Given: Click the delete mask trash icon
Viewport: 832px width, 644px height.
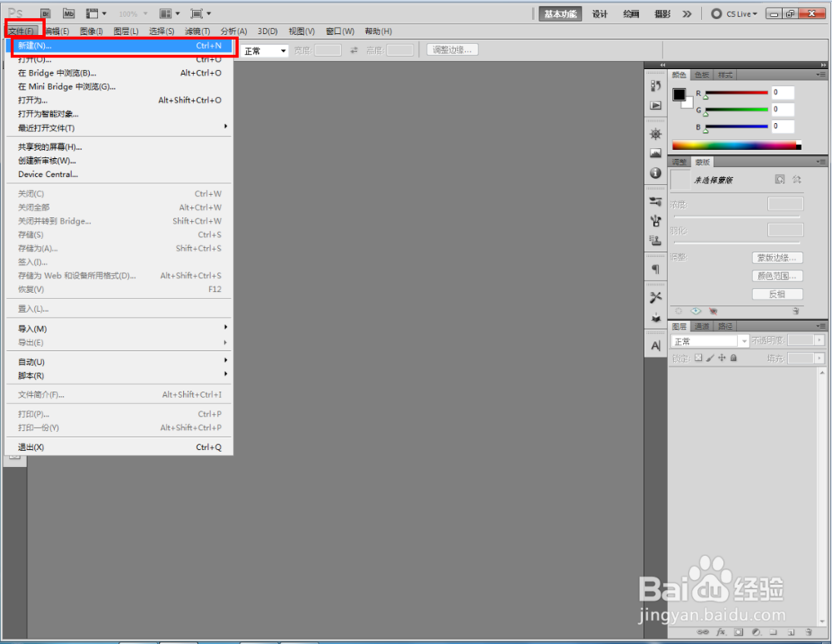Looking at the screenshot, I should [x=796, y=311].
